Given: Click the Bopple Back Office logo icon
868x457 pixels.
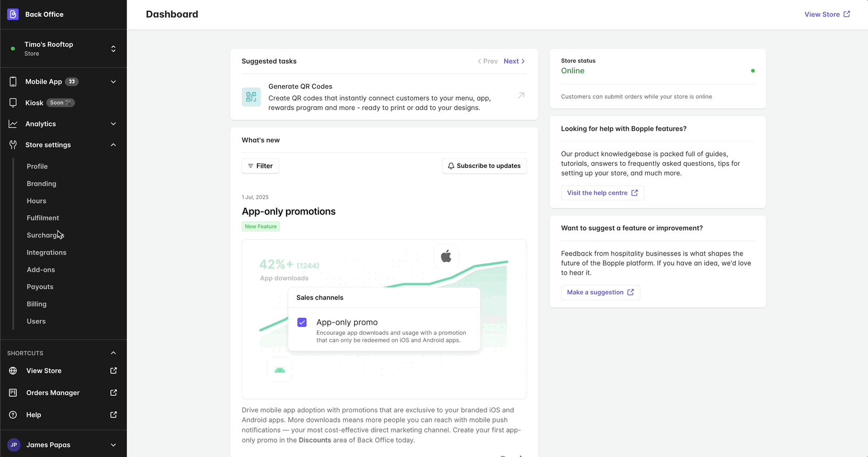Looking at the screenshot, I should [x=13, y=14].
